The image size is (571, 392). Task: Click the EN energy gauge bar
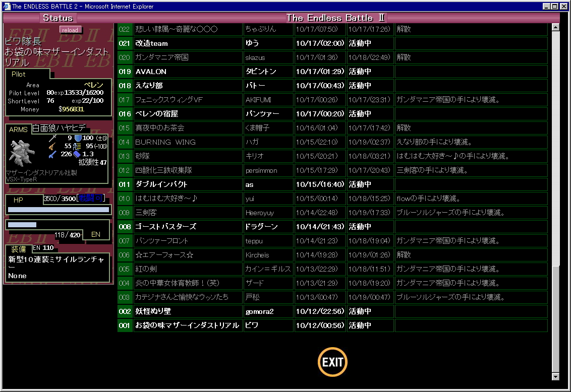tap(22, 225)
